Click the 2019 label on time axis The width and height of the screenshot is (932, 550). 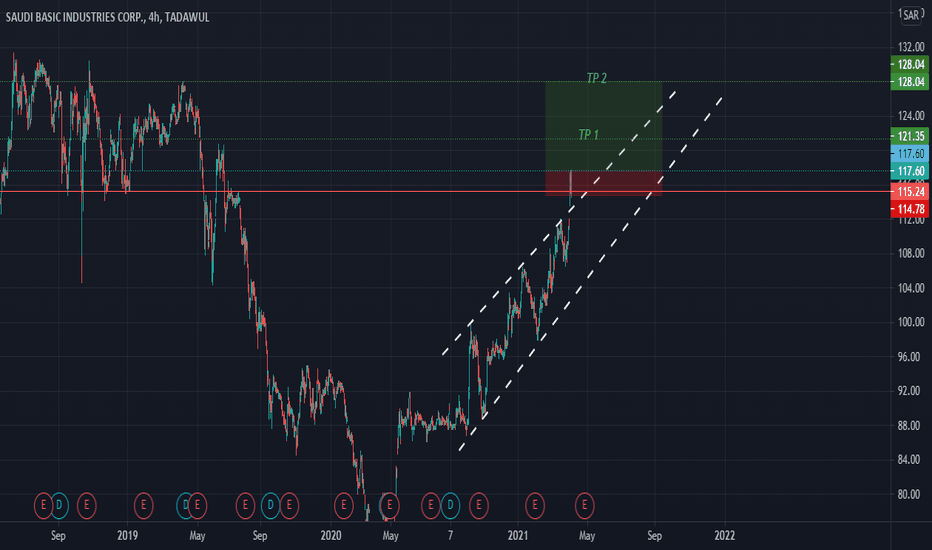127,536
